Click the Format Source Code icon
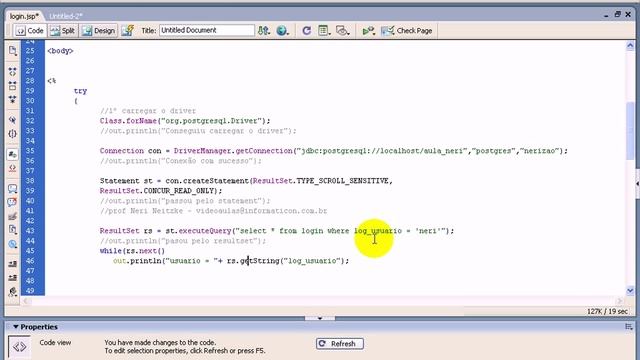Viewport: 640px width, 360px height. (x=13, y=292)
